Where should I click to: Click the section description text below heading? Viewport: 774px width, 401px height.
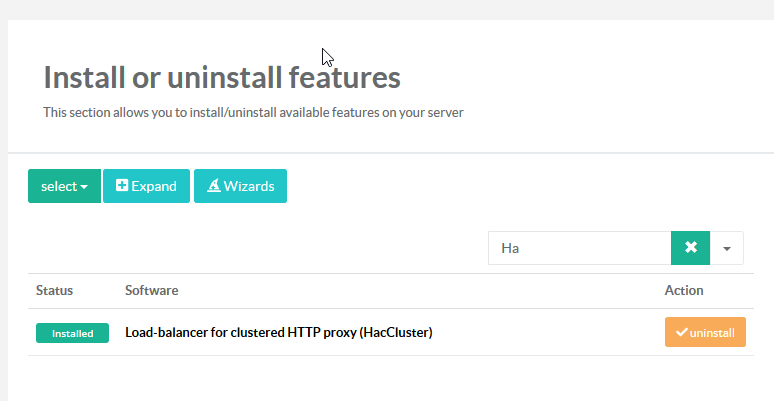click(252, 113)
